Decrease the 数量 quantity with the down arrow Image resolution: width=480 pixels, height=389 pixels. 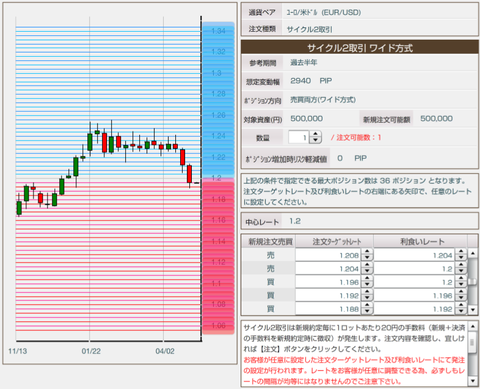[x=315, y=140]
